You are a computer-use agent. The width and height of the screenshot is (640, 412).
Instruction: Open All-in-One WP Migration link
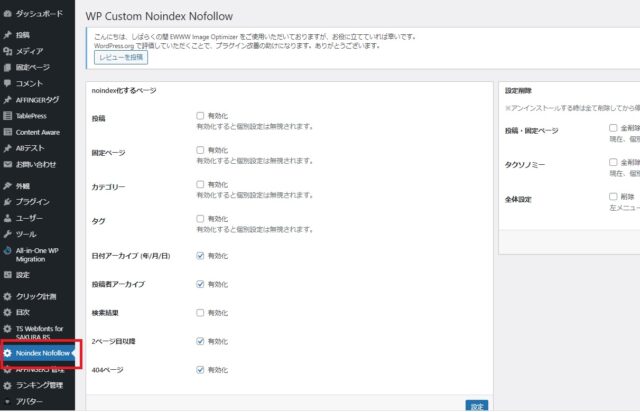pyautogui.click(x=38, y=255)
